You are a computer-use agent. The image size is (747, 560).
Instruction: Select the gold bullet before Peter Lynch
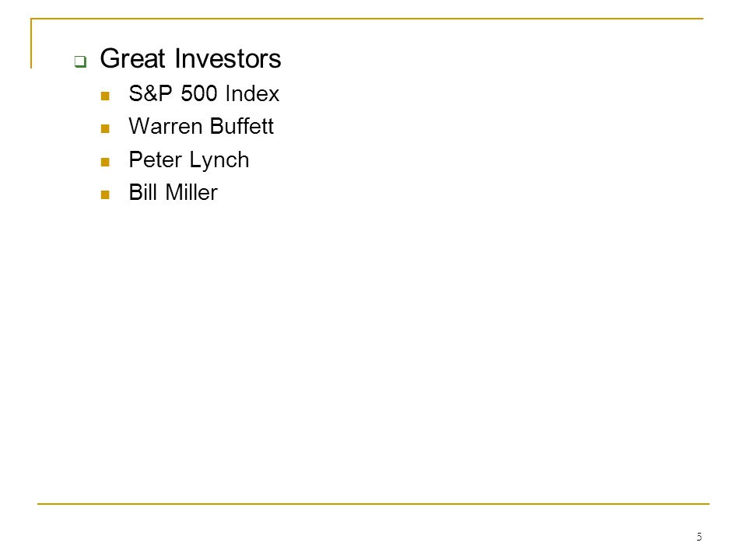pos(105,162)
